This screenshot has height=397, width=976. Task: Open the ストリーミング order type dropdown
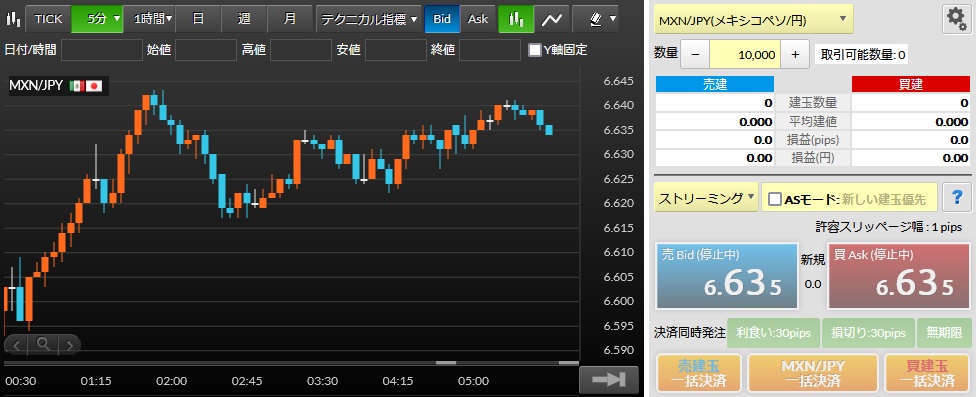point(706,198)
